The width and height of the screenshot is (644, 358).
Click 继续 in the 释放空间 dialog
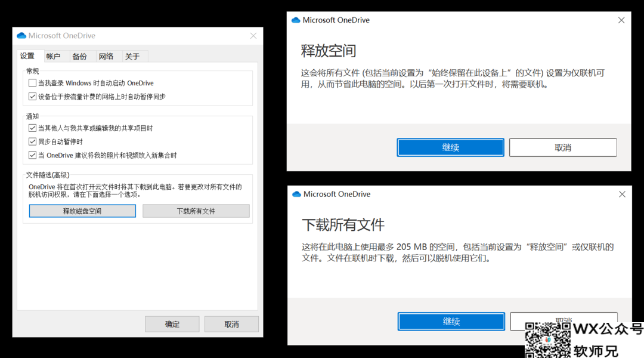[x=450, y=147]
